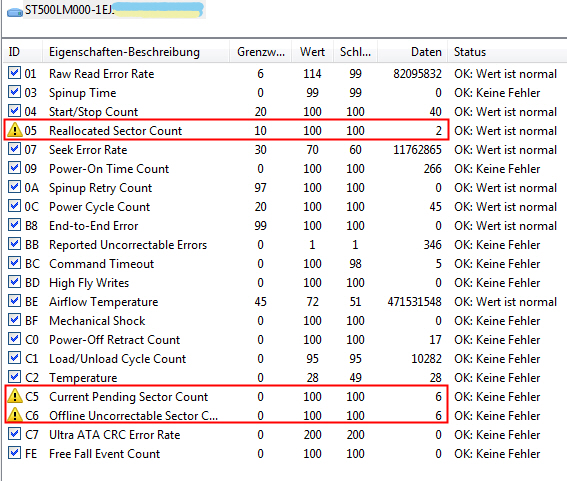This screenshot has height=481, width=567.
Task: Select the End-to-End Error row label
Action: [x=94, y=226]
